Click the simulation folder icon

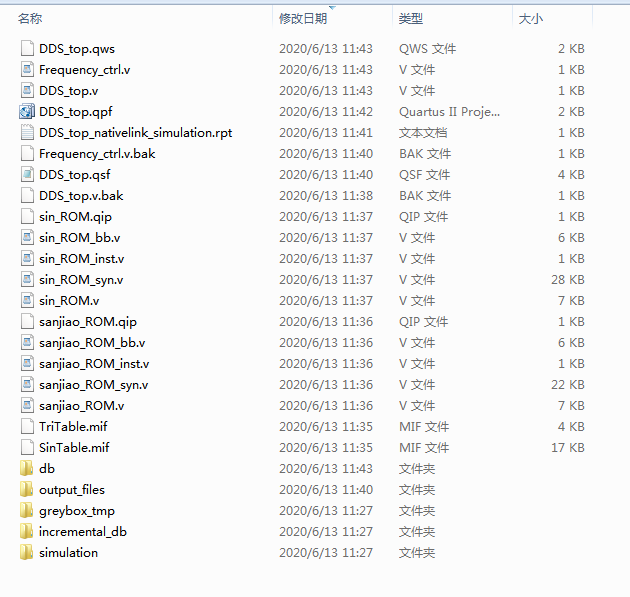27,552
